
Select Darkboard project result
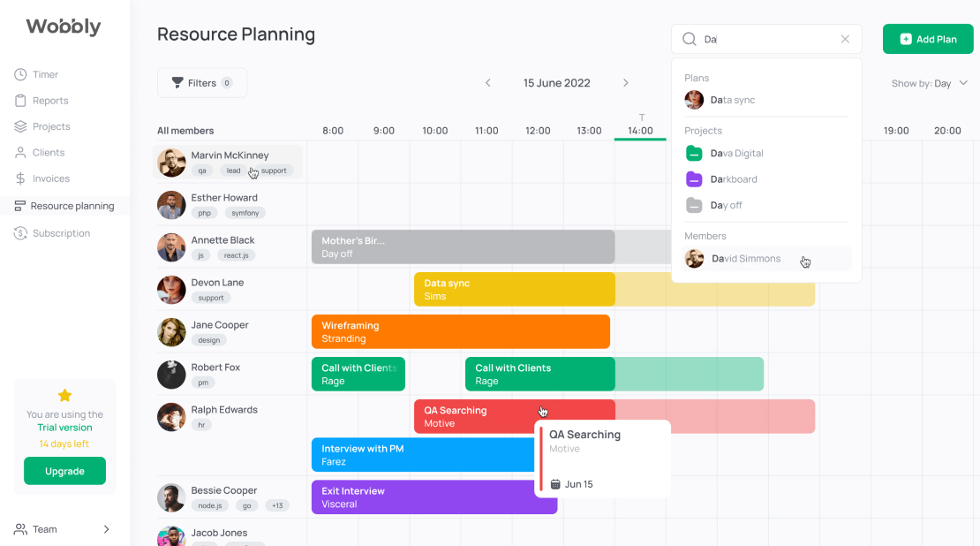[x=766, y=179]
